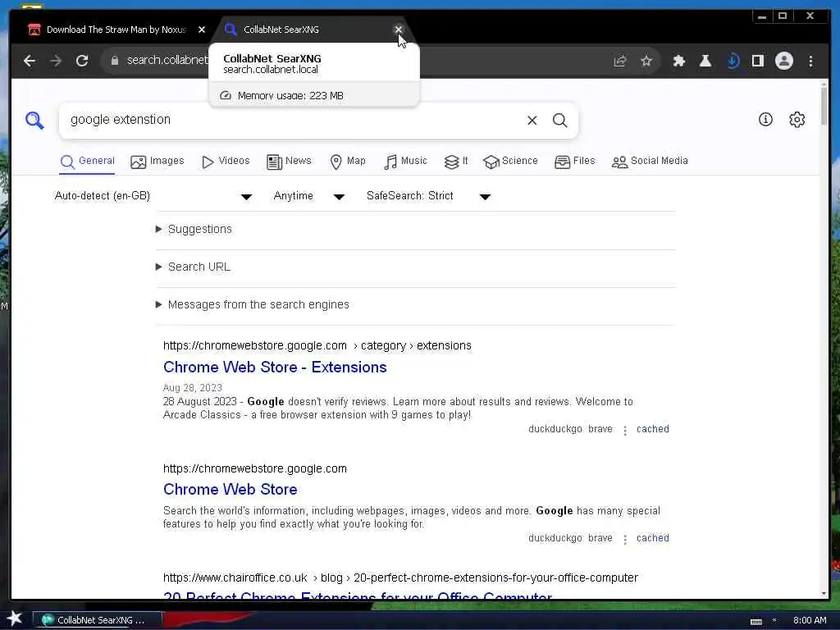The image size is (840, 630).
Task: Click the chairoffice.co.uk result URL
Action: coord(400,578)
